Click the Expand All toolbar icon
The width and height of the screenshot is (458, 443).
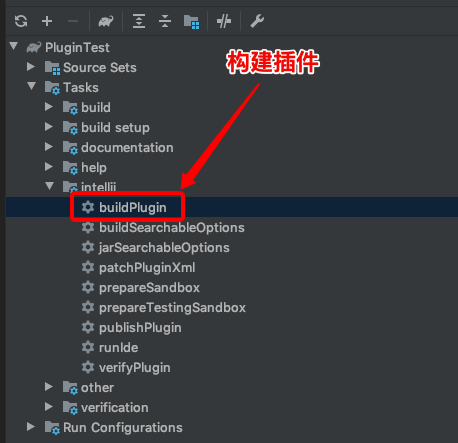(139, 21)
